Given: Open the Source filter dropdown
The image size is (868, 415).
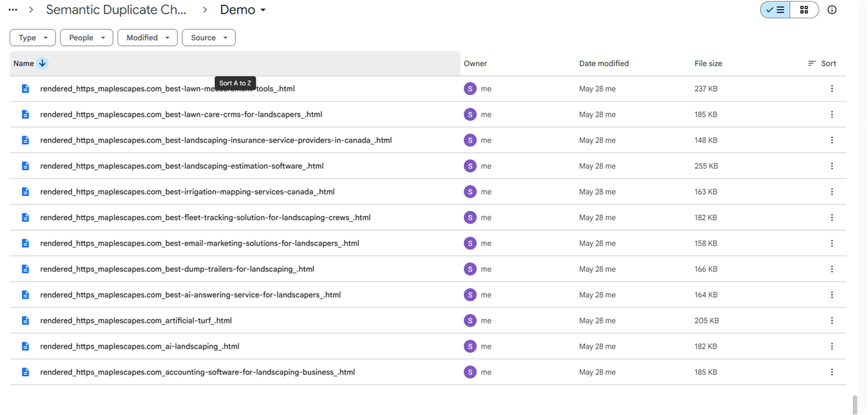Looking at the screenshot, I should coord(208,38).
